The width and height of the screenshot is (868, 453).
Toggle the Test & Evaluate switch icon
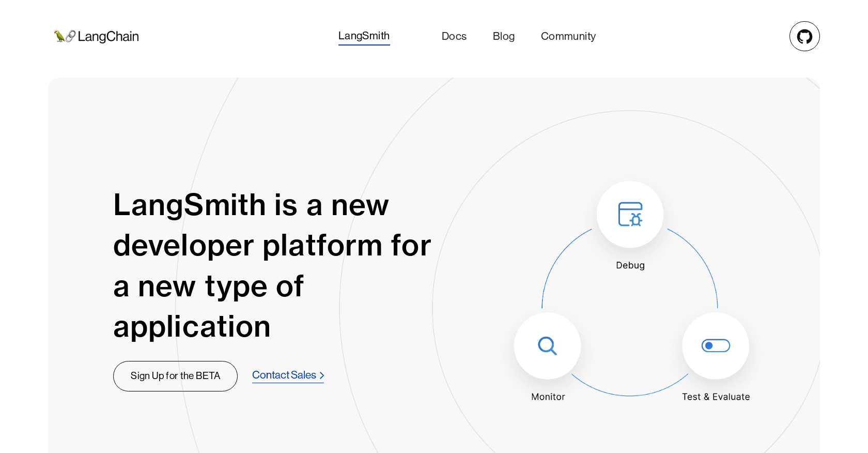point(716,345)
